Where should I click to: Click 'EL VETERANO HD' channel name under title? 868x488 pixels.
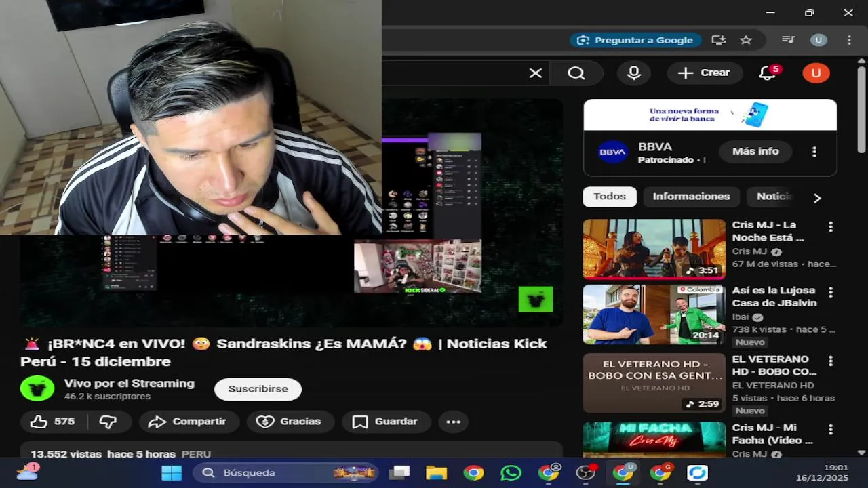773,385
